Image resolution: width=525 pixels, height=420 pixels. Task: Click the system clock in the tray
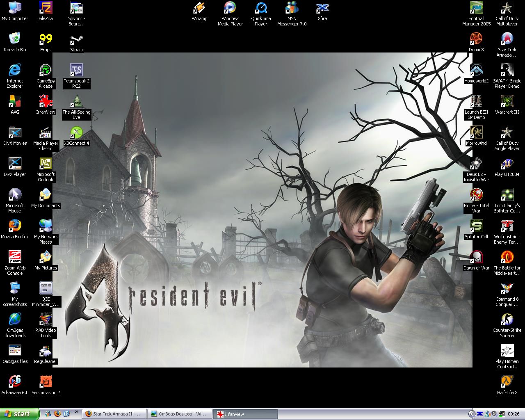[x=514, y=414]
